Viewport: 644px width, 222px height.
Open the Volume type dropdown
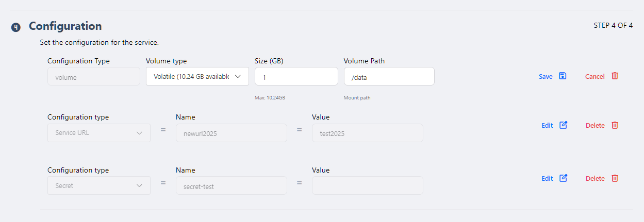[x=197, y=77]
